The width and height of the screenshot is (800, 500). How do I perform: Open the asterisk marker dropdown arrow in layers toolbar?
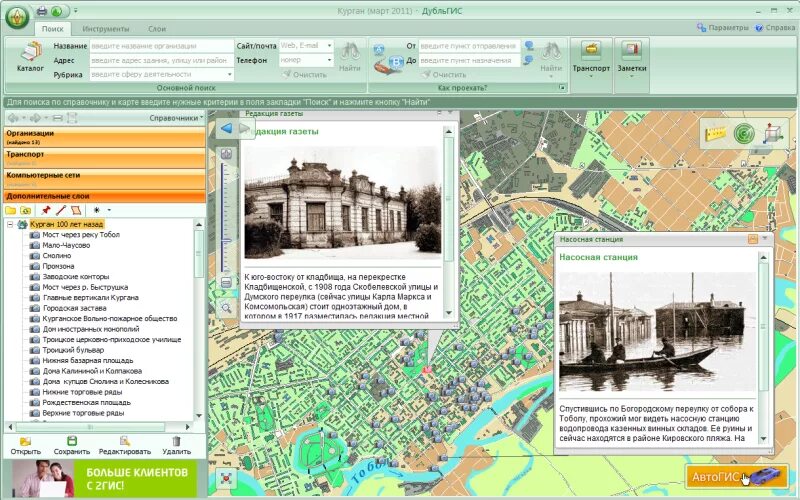109,210
